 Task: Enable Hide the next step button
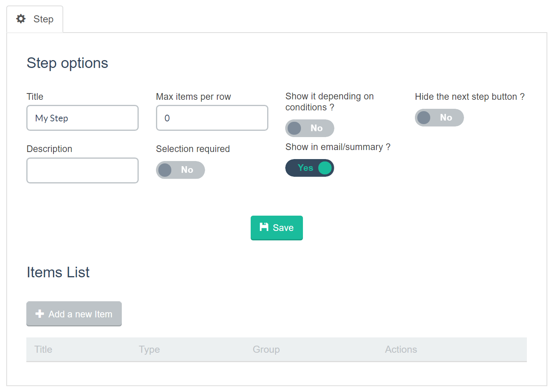click(x=439, y=117)
